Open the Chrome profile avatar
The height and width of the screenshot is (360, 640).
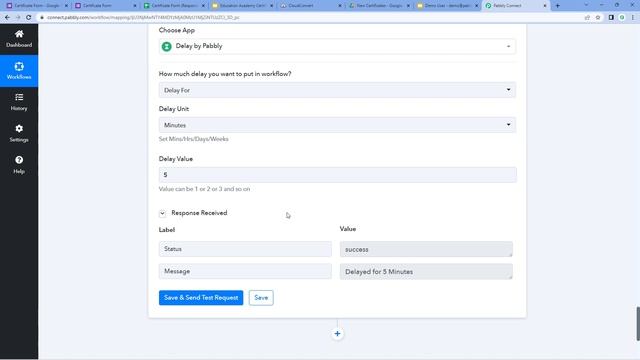pyautogui.click(x=622, y=18)
